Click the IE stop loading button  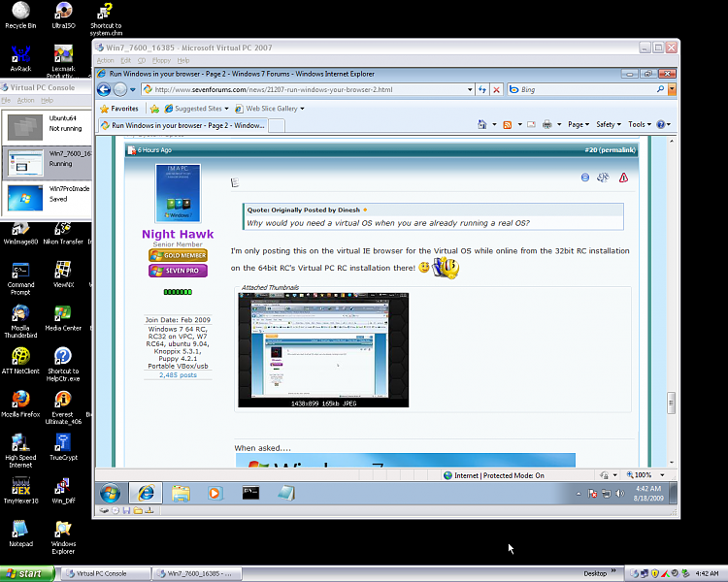[x=496, y=89]
